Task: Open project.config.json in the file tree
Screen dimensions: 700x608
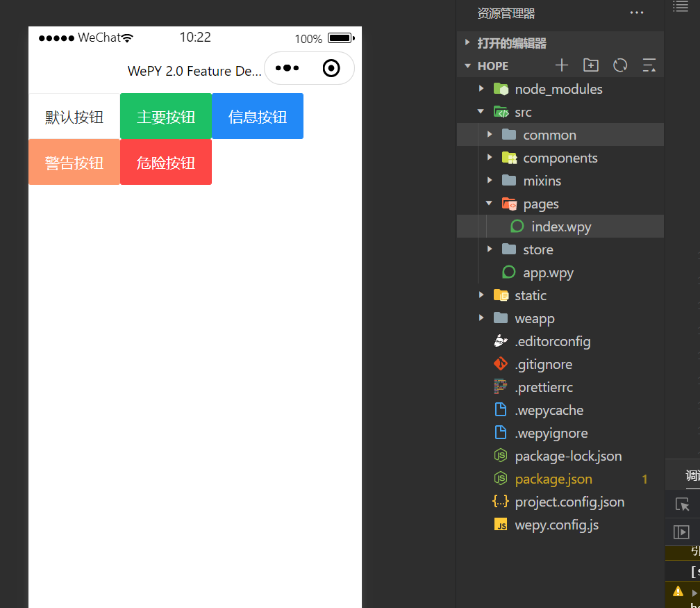Action: tap(569, 502)
